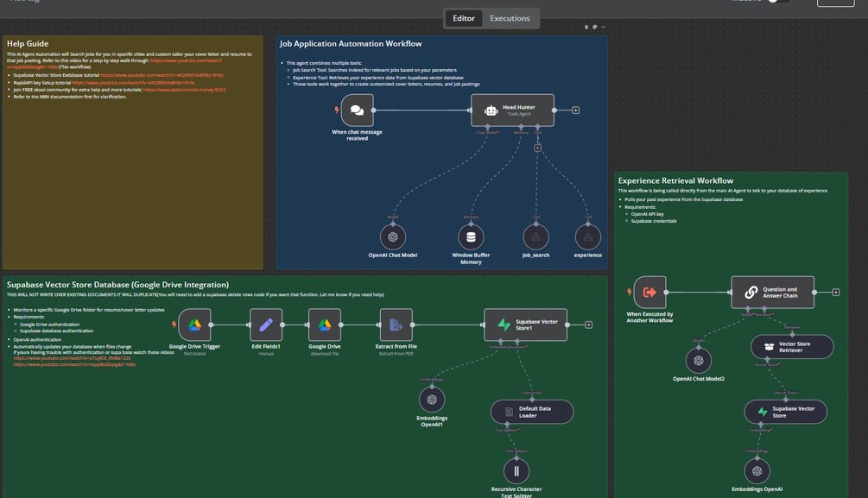
Task: Add a node after Supabase Vector Store1
Action: pos(588,325)
